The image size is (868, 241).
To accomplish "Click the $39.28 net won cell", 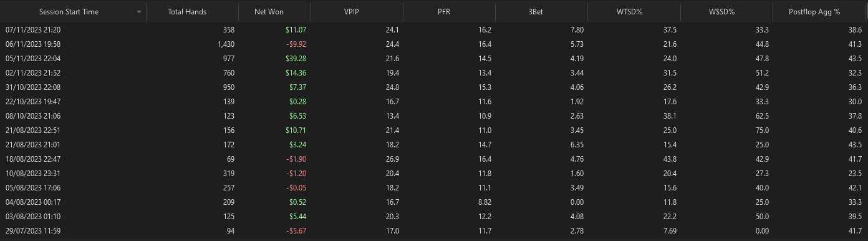I will pos(292,58).
